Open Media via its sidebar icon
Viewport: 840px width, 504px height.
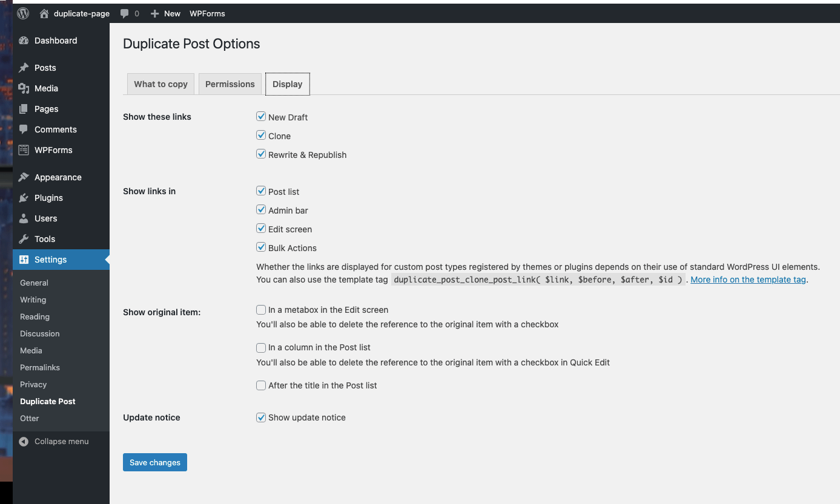(x=24, y=88)
